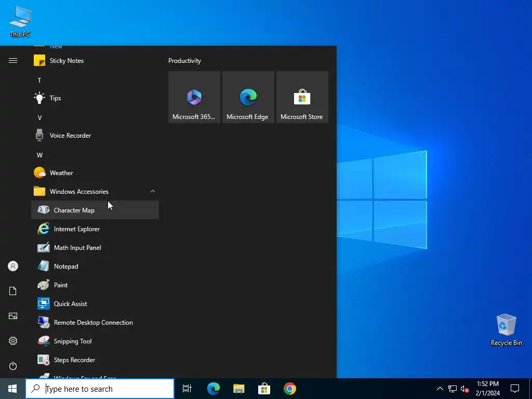Viewport: 532px width, 399px height.
Task: Jump to letter V section header
Action: (x=39, y=118)
